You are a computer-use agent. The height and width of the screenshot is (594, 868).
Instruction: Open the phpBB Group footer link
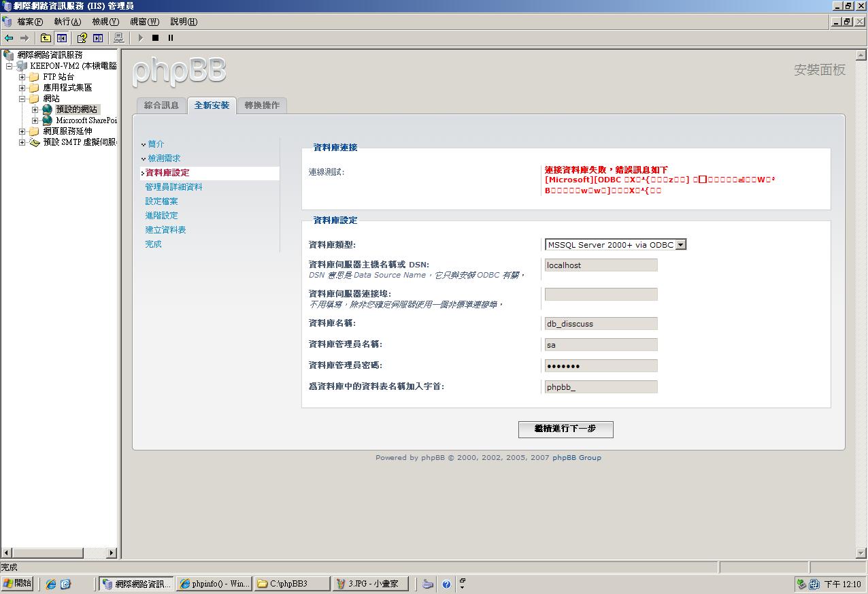tap(577, 458)
